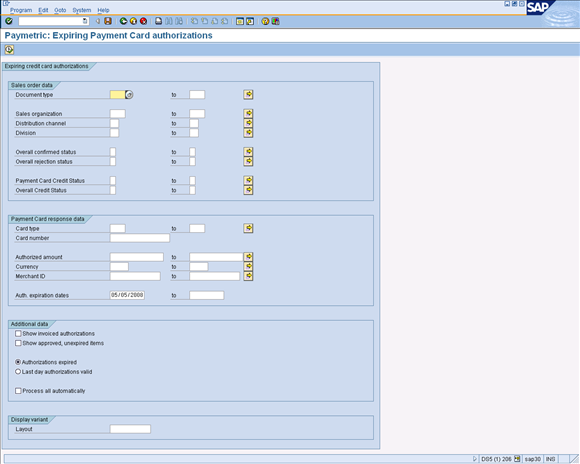This screenshot has height=464, width=580.
Task: Open multiple selection for Merchant ID
Action: tap(248, 276)
